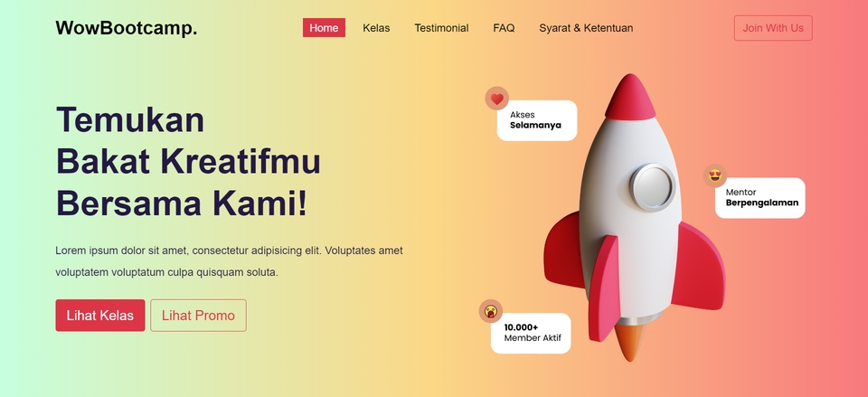Click the red heart emoji icon
Screen dimensions: 868x397
[496, 99]
